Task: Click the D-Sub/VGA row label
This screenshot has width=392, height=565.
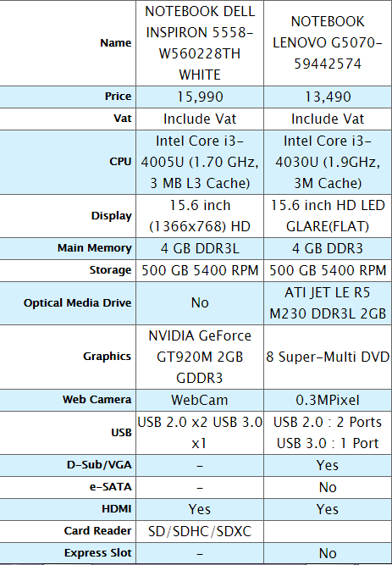Action: [99, 465]
